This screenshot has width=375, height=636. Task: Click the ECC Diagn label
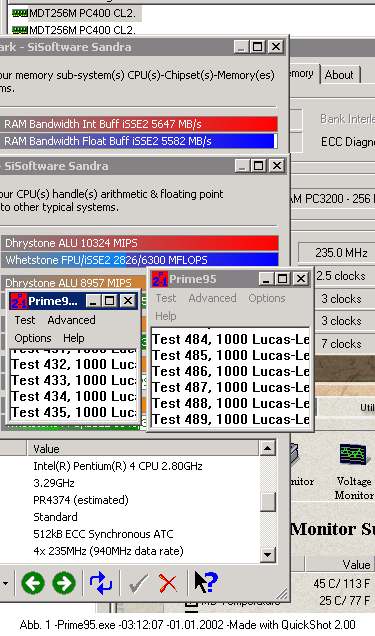click(x=347, y=142)
